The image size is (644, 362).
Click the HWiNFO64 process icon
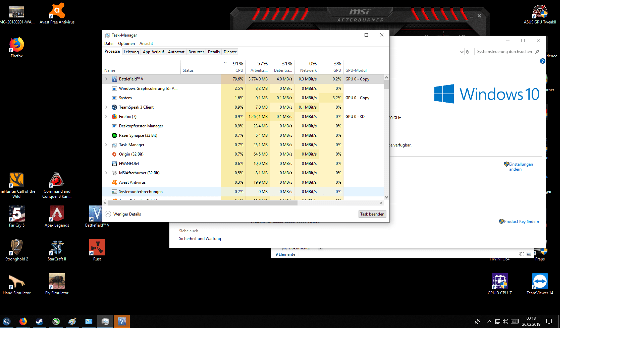pos(114,164)
